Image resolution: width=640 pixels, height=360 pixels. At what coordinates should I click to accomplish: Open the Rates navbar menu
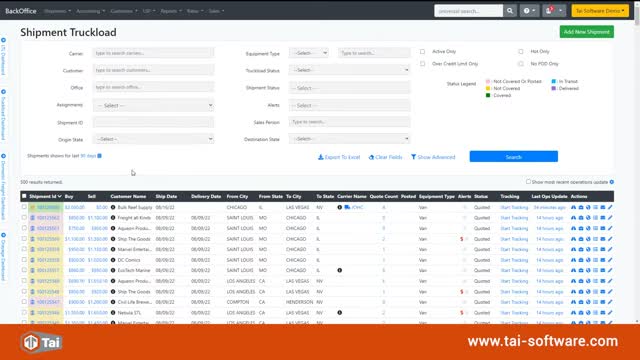pyautogui.click(x=195, y=11)
